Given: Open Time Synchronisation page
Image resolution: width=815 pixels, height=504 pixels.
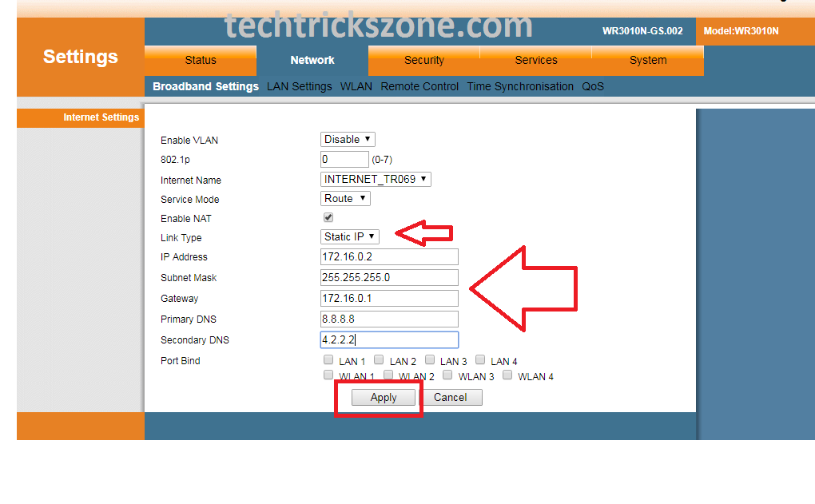Looking at the screenshot, I should pyautogui.click(x=520, y=86).
